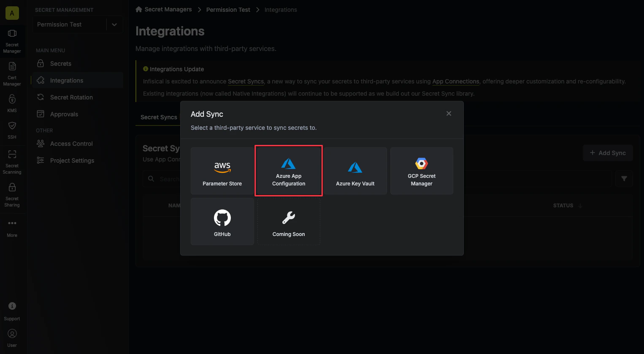Open Secret Manager in left rail

click(12, 41)
